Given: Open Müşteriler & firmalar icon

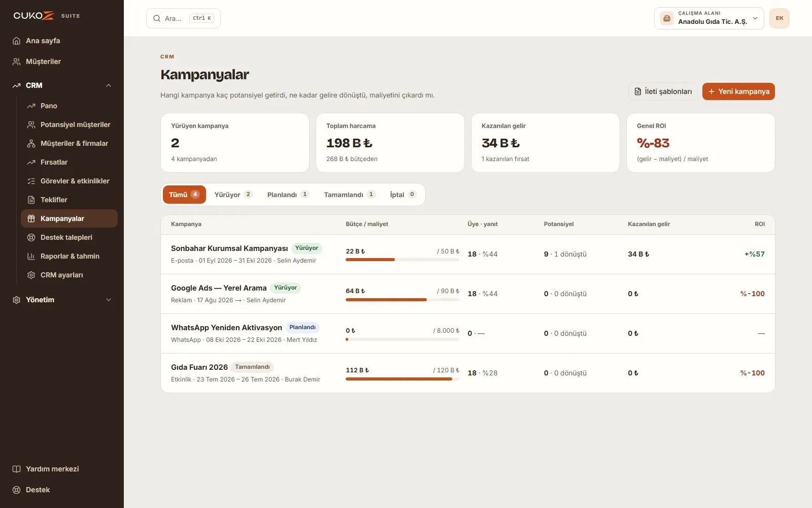Looking at the screenshot, I should [31, 143].
